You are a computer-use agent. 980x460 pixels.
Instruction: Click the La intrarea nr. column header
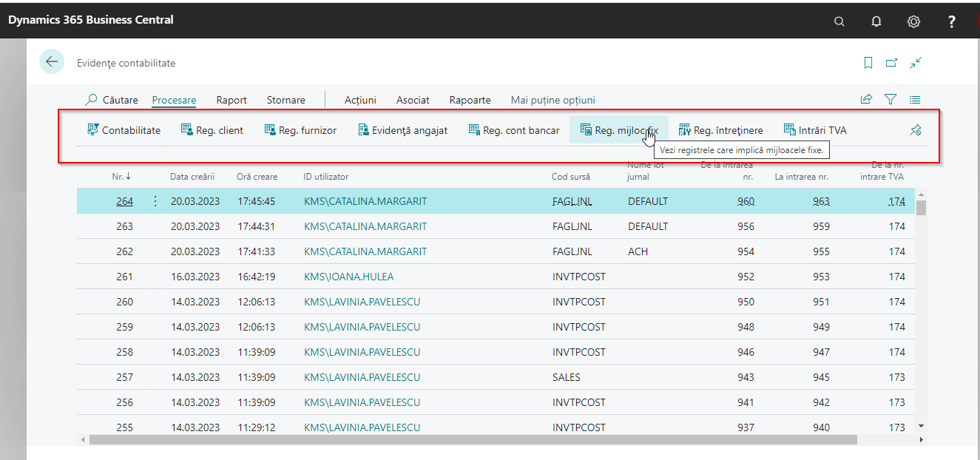click(x=802, y=177)
